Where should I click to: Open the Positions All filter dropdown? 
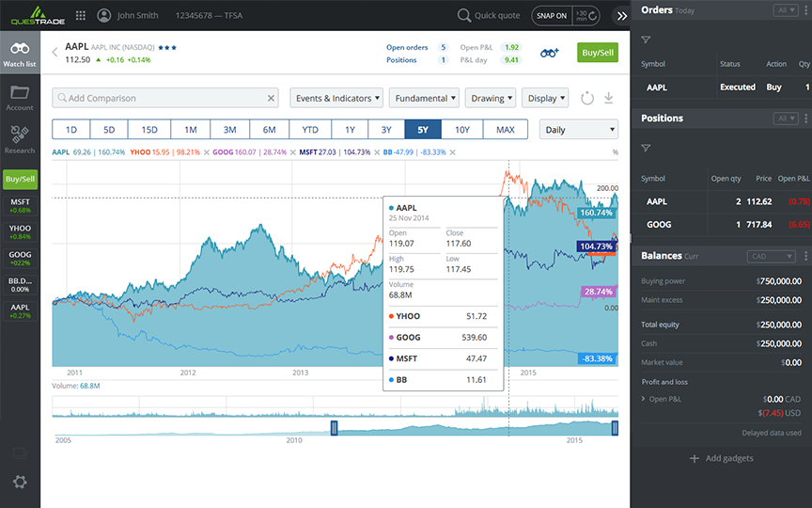tap(786, 119)
